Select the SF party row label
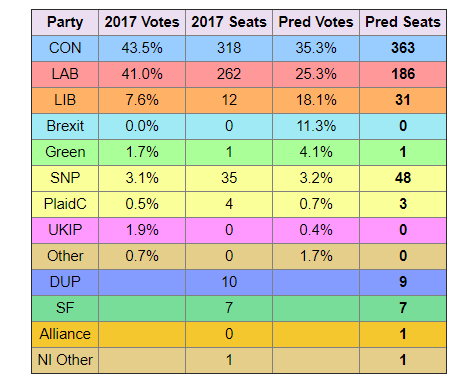 coord(65,308)
